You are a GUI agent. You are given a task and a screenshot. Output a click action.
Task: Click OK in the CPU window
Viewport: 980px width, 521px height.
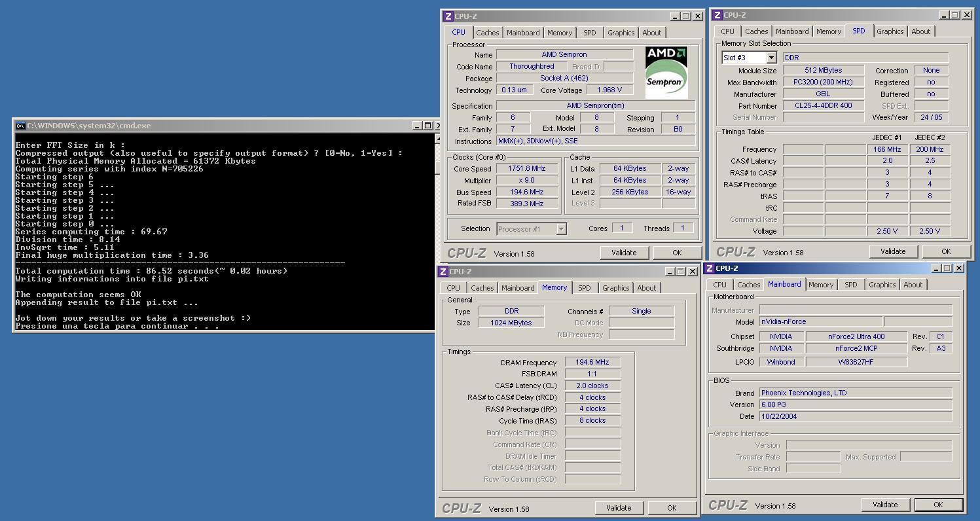tap(677, 253)
